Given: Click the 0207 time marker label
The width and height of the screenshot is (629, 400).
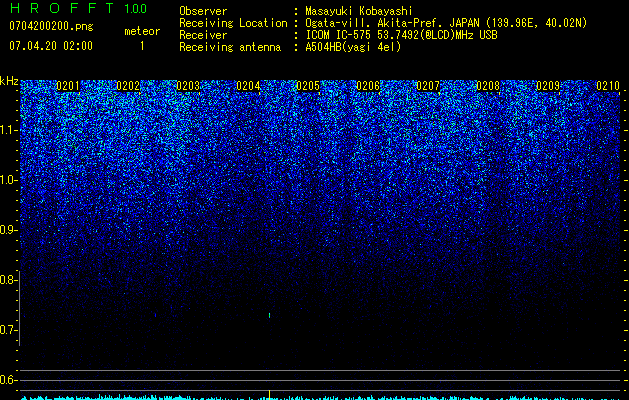Looking at the screenshot, I should click(x=428, y=86).
